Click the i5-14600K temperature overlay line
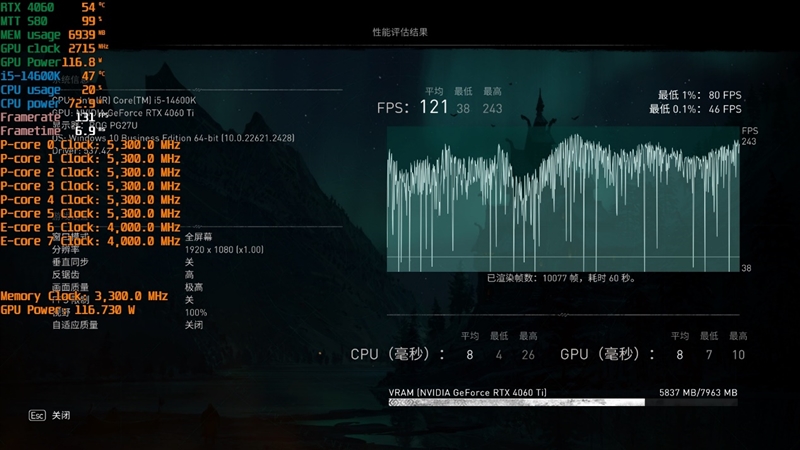Screen dimensions: 800x450 tap(53, 76)
